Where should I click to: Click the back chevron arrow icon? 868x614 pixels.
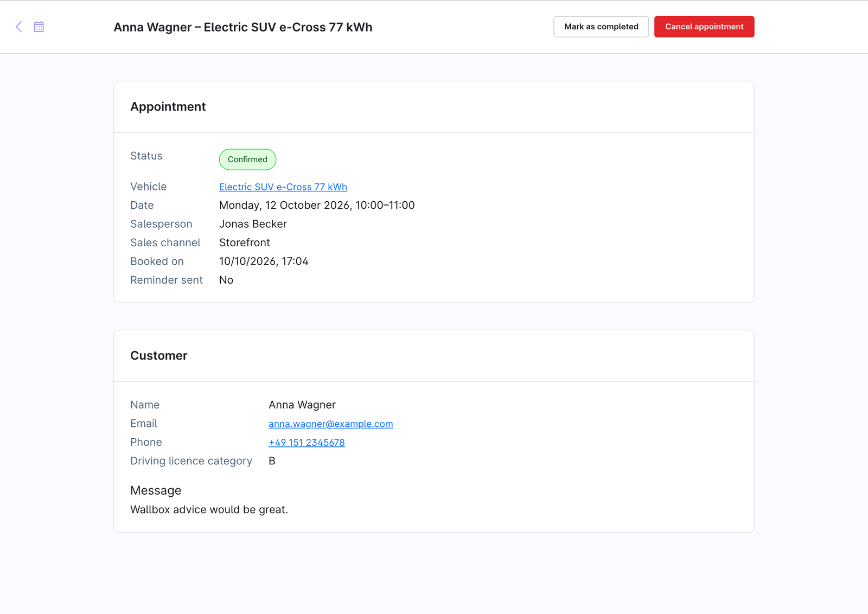coord(19,27)
